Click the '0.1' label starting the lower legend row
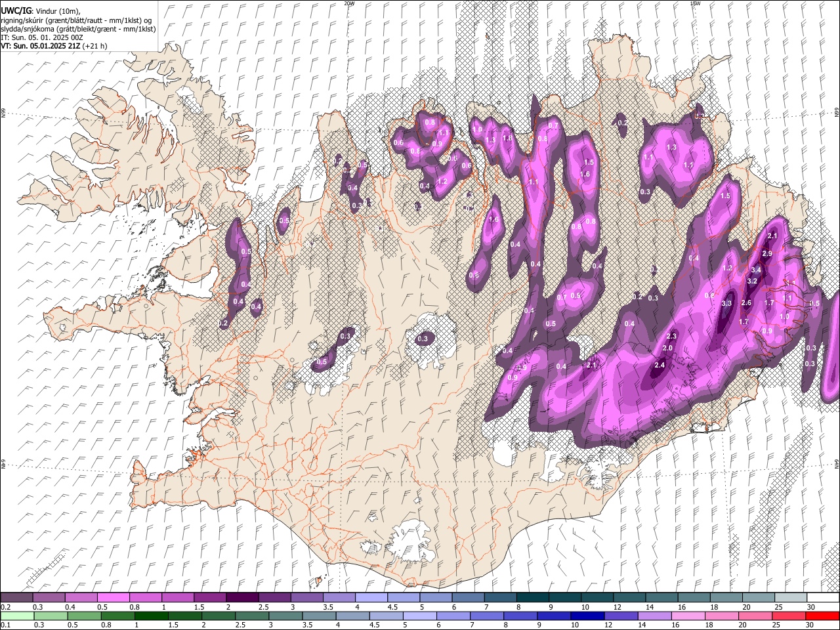The width and height of the screenshot is (840, 630). tap(6, 625)
